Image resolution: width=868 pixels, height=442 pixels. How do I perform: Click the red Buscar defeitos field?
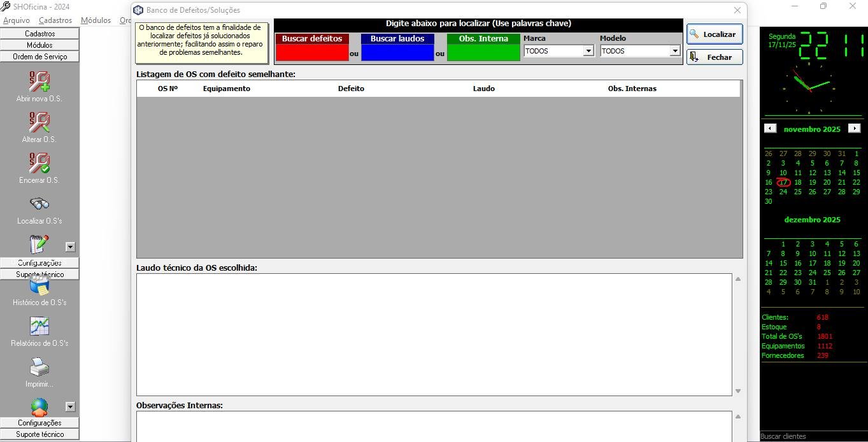[312, 53]
